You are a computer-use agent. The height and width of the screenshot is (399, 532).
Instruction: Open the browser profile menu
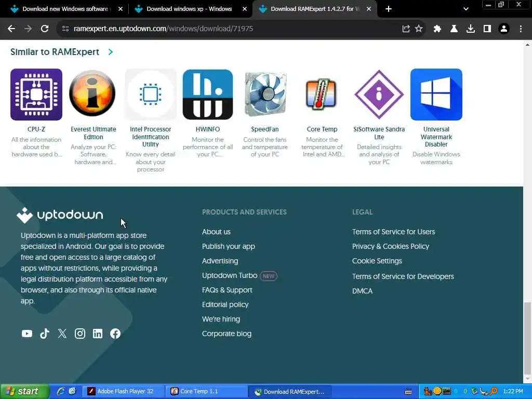click(x=504, y=29)
